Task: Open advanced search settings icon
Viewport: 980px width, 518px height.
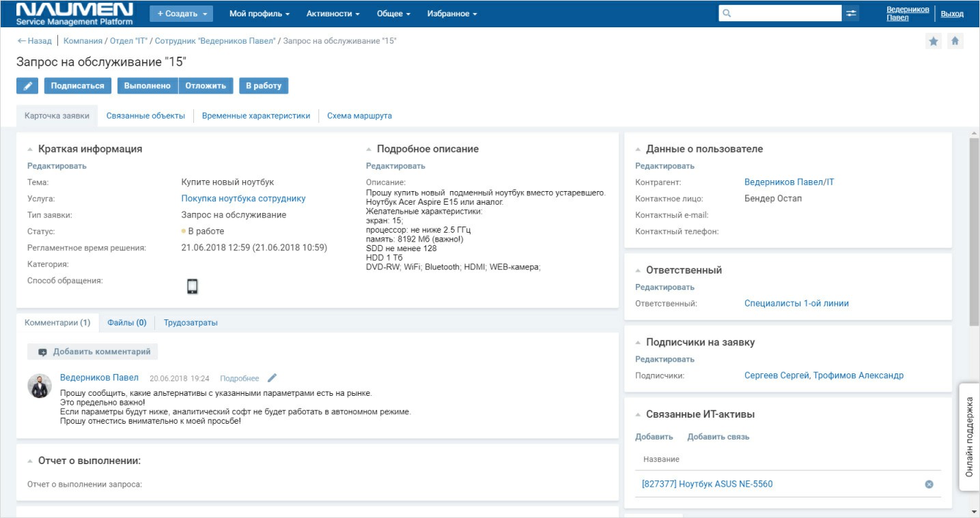Action: pos(851,14)
